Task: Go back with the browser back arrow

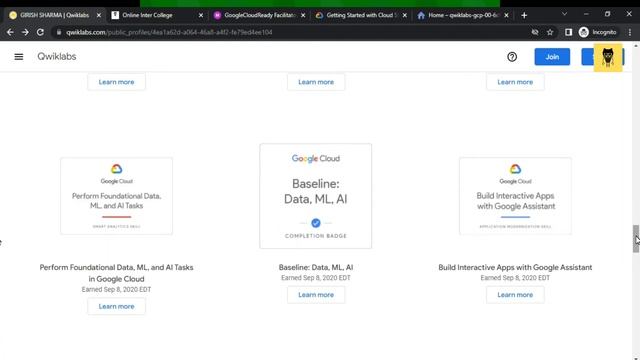Action: pos(10,32)
